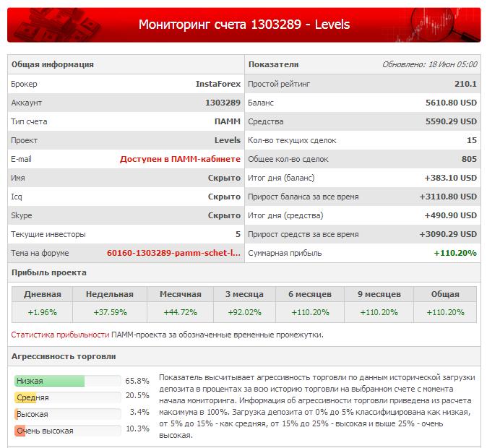Click the low aggressiveness percentage '65.8%'
This screenshot has width=487, height=448.
[137, 381]
